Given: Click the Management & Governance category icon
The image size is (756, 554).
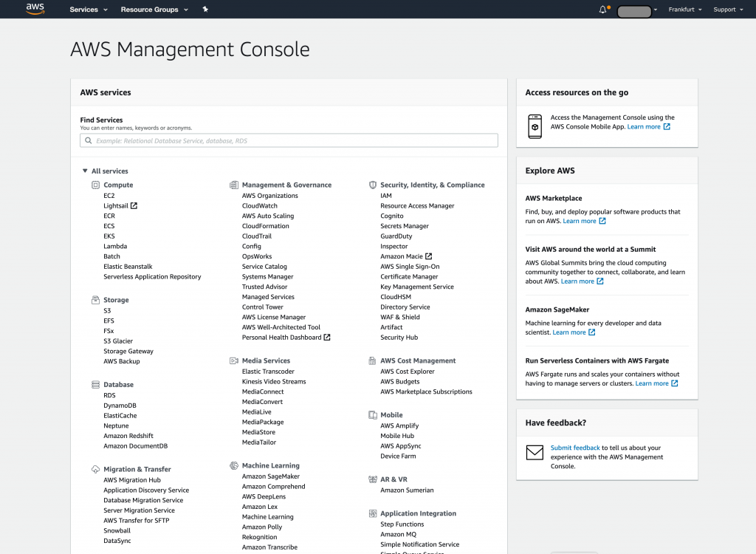Looking at the screenshot, I should pos(234,185).
